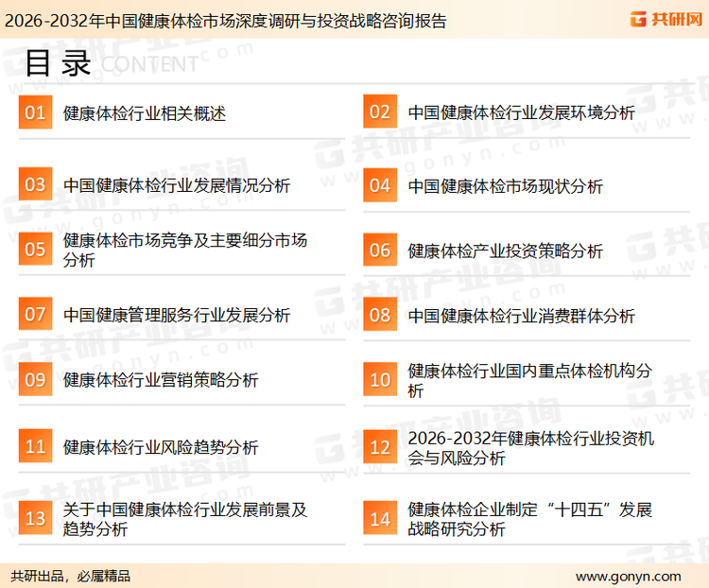
Task: Select chapter title 中国健康管理服务行业发展分析
Action: pyautogui.click(x=177, y=315)
